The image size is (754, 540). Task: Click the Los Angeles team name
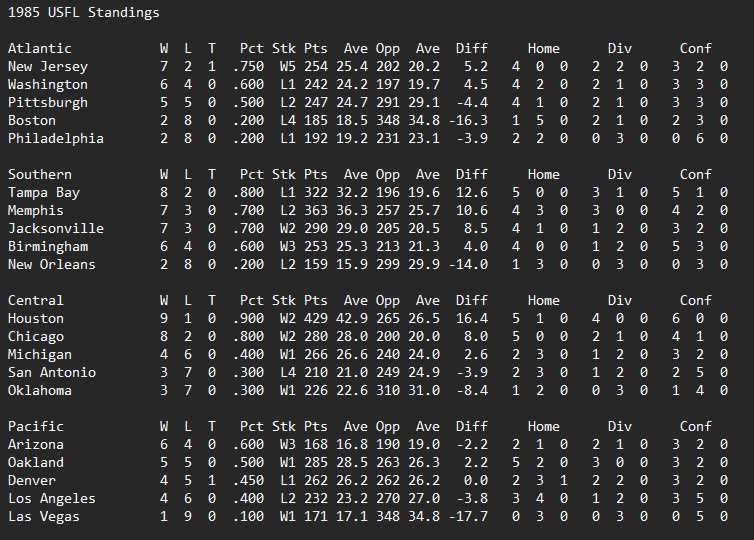tap(52, 498)
